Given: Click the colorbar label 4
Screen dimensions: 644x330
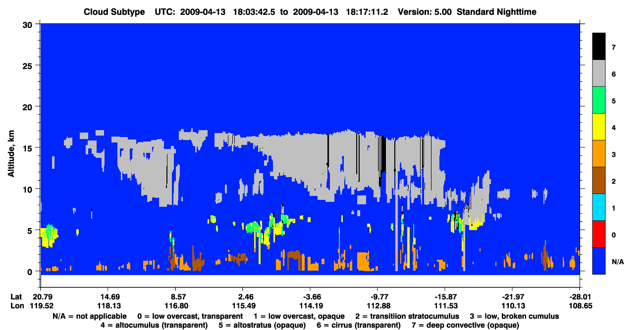Looking at the screenshot, I should (x=613, y=128).
